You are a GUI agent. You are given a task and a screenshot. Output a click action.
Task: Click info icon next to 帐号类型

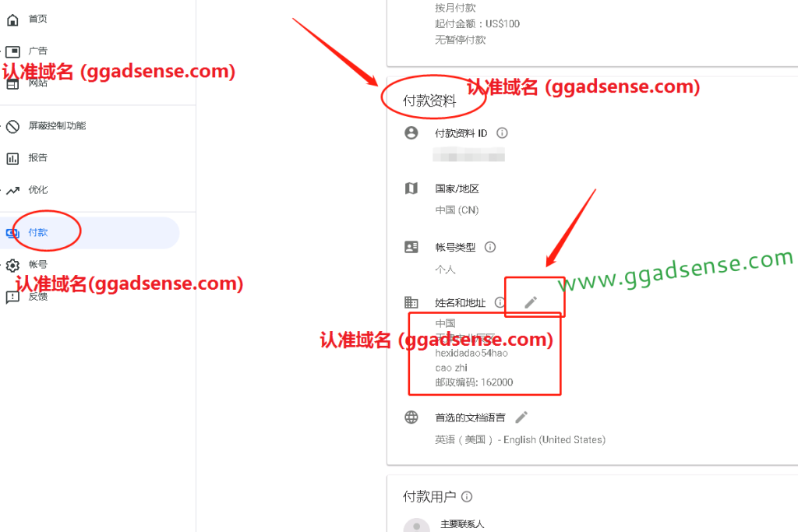pyautogui.click(x=490, y=247)
